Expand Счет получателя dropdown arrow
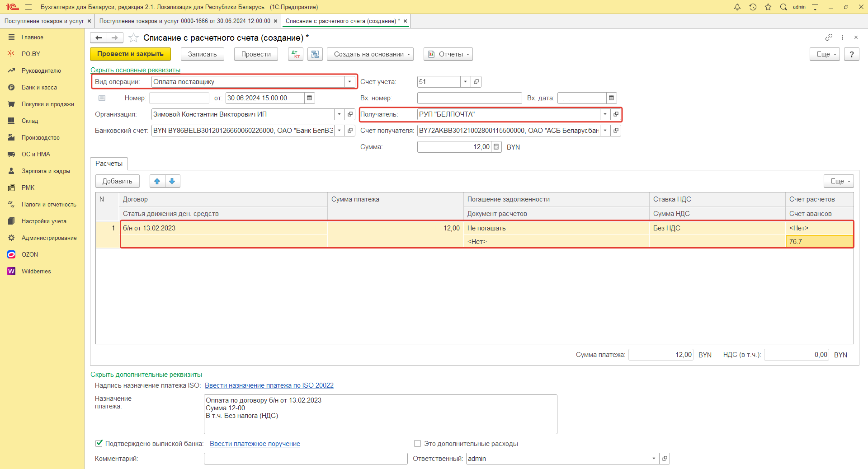The image size is (868, 469). click(605, 131)
